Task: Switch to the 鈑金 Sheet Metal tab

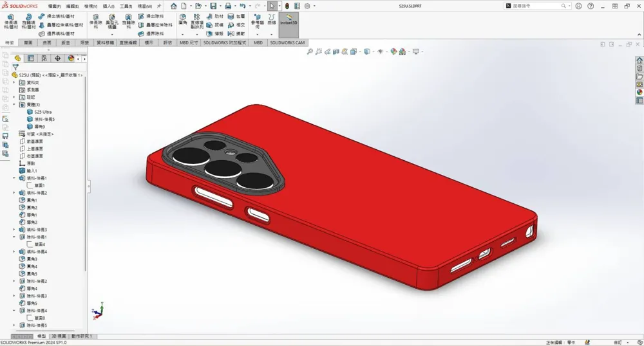Action: (x=66, y=42)
